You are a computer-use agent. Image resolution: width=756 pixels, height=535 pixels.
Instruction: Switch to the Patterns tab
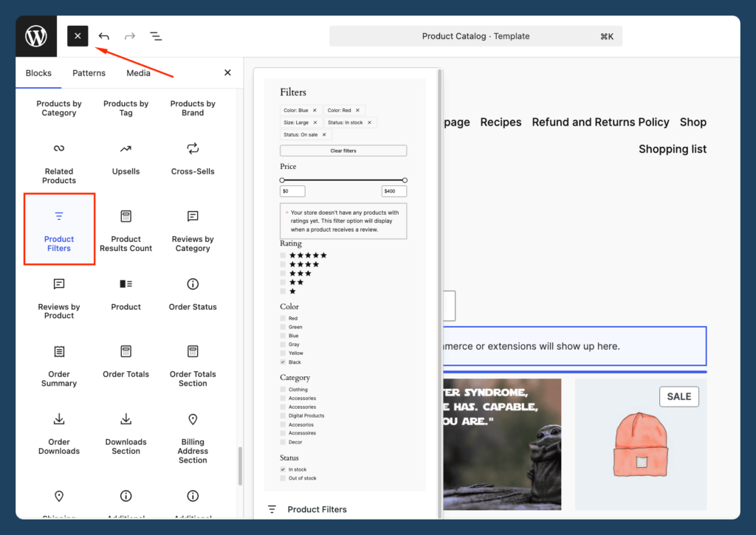[89, 73]
